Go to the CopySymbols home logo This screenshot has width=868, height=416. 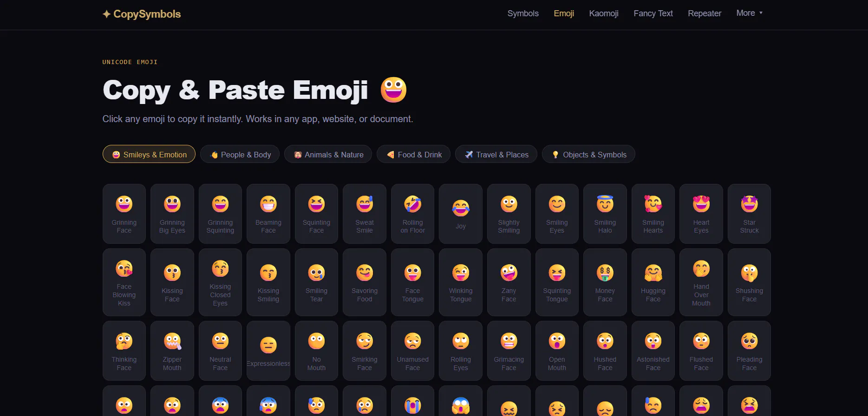click(x=142, y=14)
